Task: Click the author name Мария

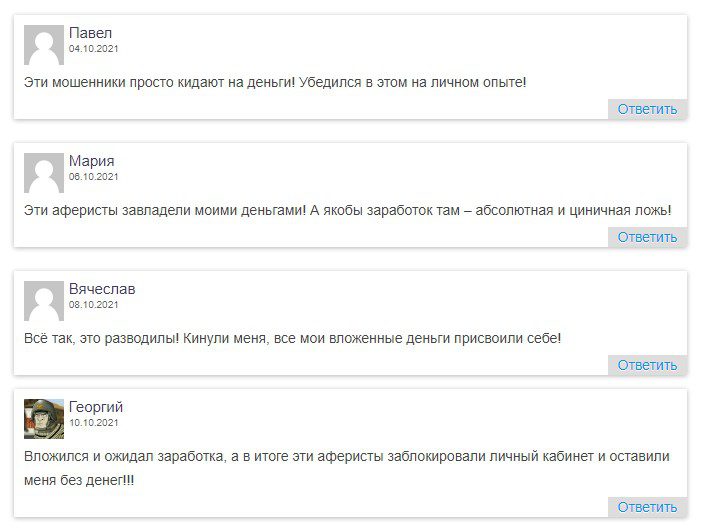Action: pyautogui.click(x=92, y=161)
